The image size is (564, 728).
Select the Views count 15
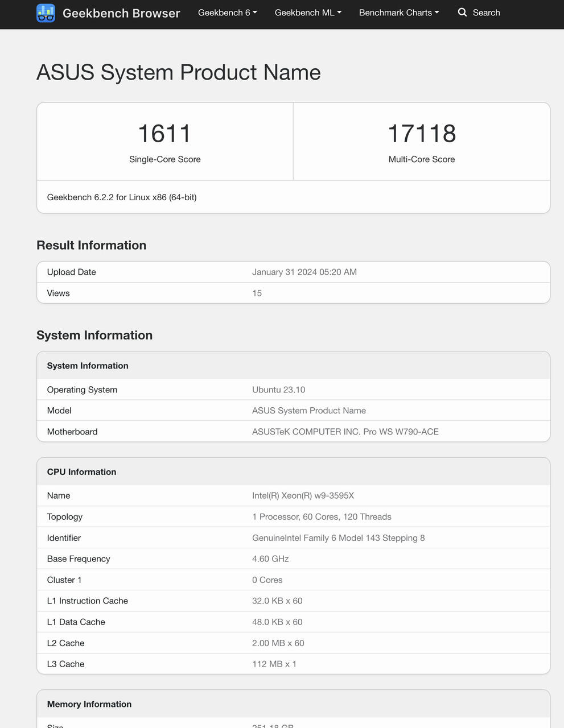coord(257,293)
